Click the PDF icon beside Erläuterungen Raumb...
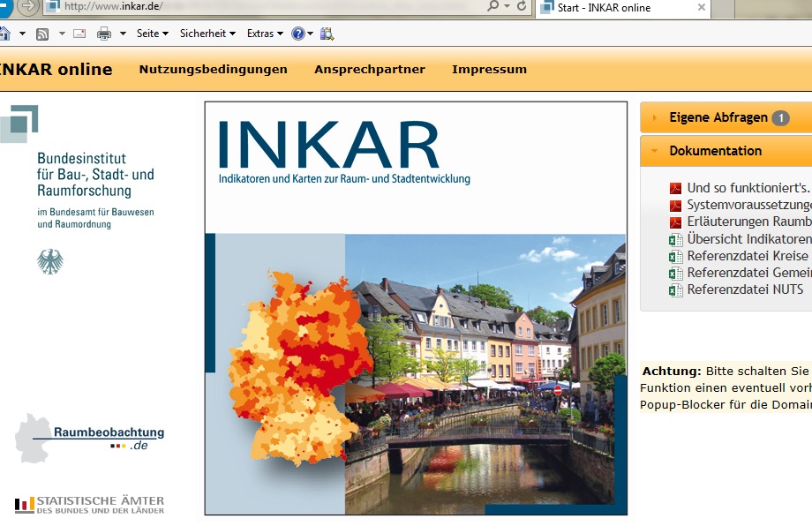The height and width of the screenshot is (526, 812). coord(675,222)
